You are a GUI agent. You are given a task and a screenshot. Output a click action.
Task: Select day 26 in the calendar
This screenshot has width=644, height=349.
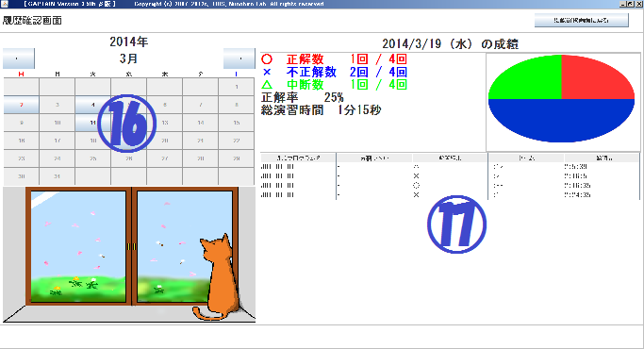[128, 158]
